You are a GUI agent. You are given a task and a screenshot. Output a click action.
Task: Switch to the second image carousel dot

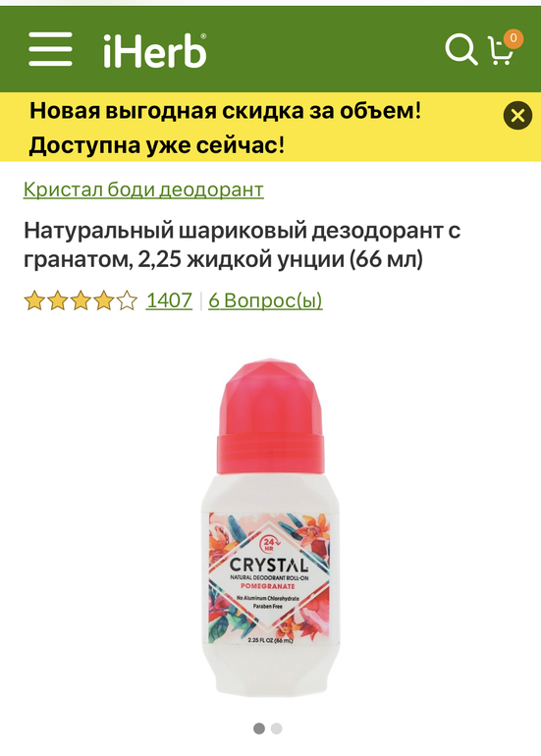tap(276, 729)
